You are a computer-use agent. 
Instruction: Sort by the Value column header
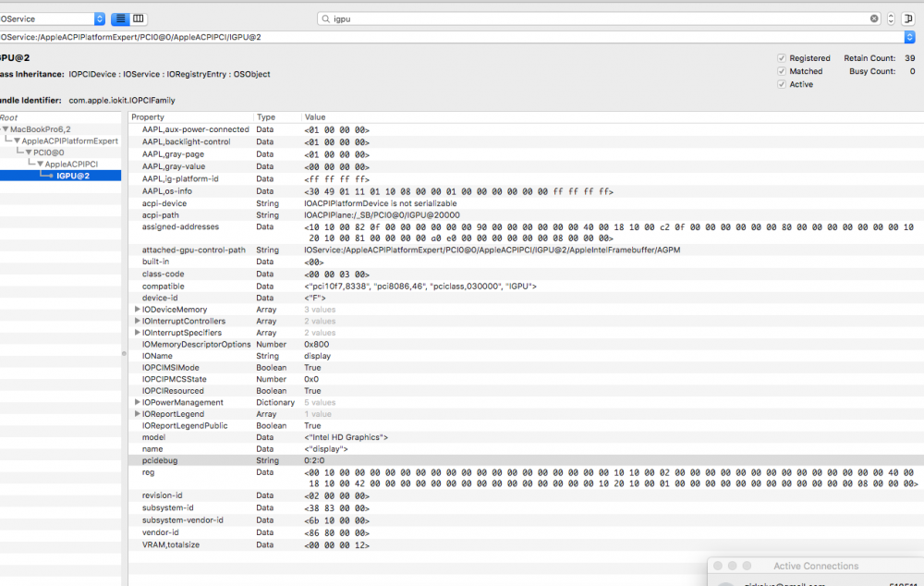[613, 117]
